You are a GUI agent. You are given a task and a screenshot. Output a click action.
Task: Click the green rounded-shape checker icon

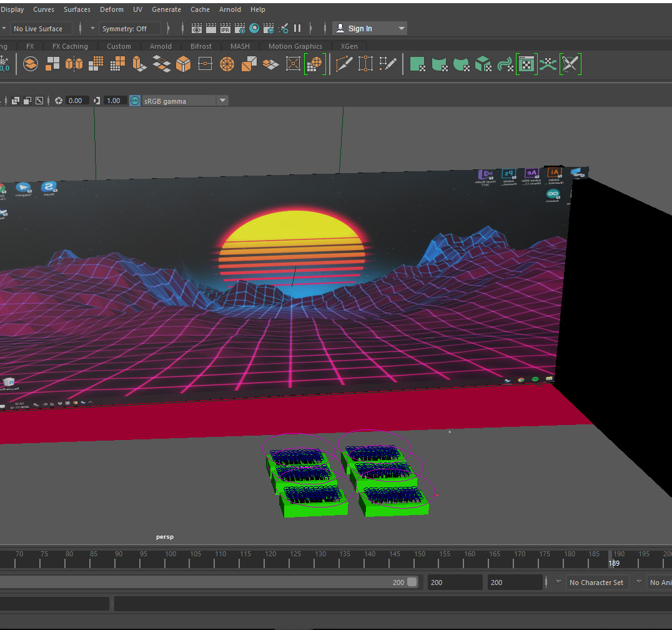point(461,64)
